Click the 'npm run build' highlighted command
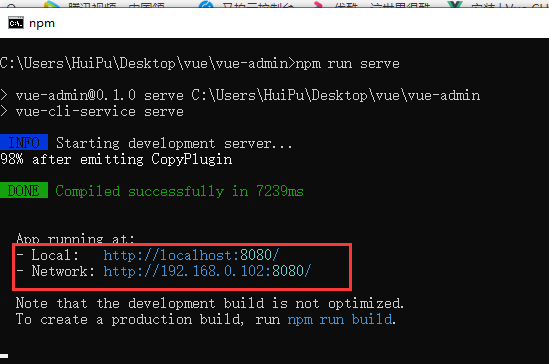The image size is (549, 364). pos(340,320)
